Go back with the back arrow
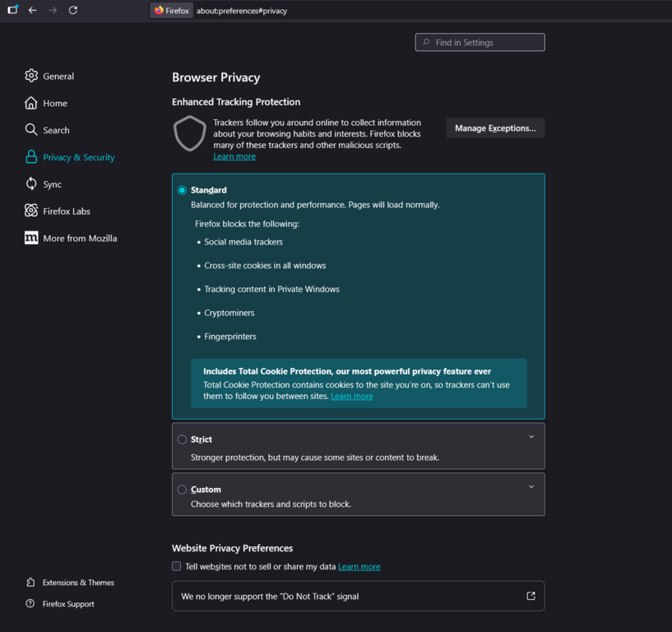Viewport: 672px width, 632px height. tap(33, 10)
